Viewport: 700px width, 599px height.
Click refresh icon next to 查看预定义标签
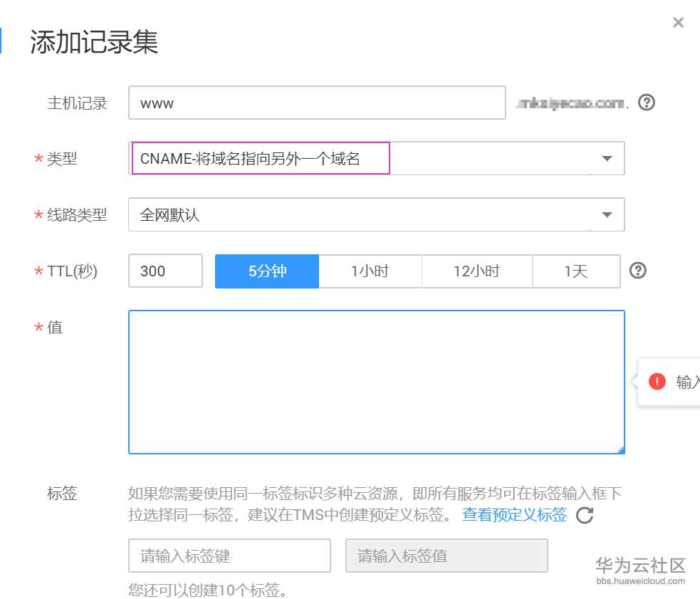(x=585, y=515)
